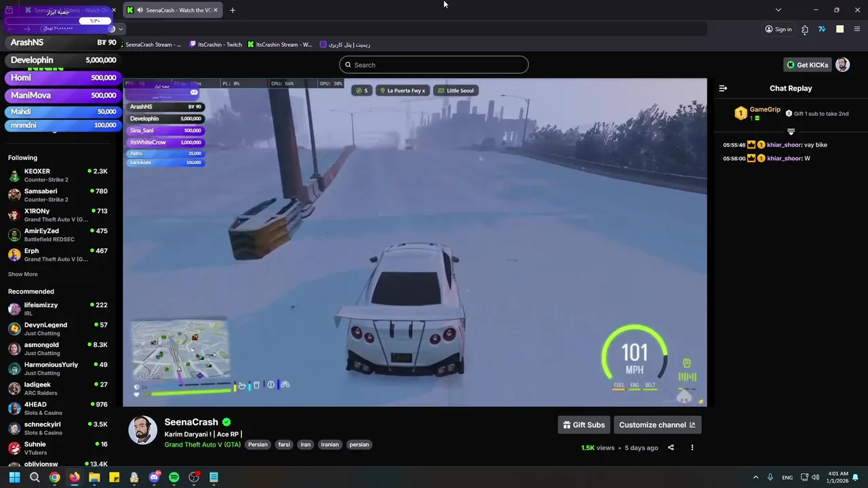Close the active SeenaCrash VOD tab
This screenshot has width=868, height=488.
point(216,10)
